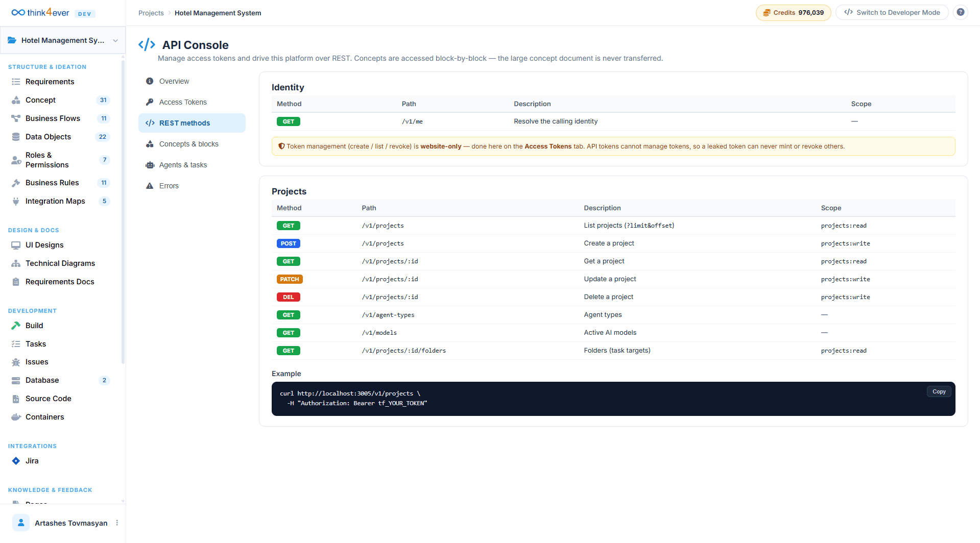Click 'List projects (?limit&offset)' description

pyautogui.click(x=629, y=226)
